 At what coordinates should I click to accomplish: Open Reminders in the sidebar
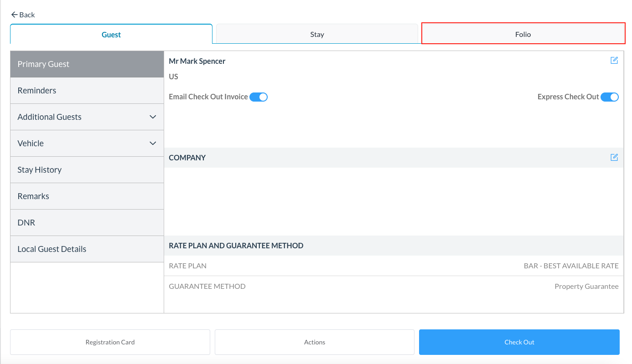37,91
